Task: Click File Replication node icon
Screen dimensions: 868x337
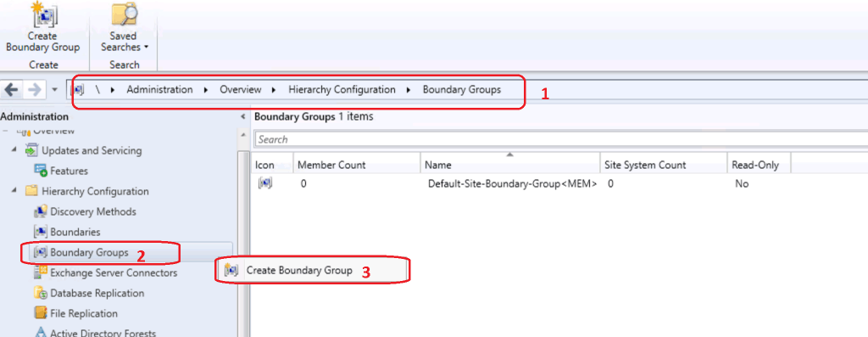Action: point(41,313)
